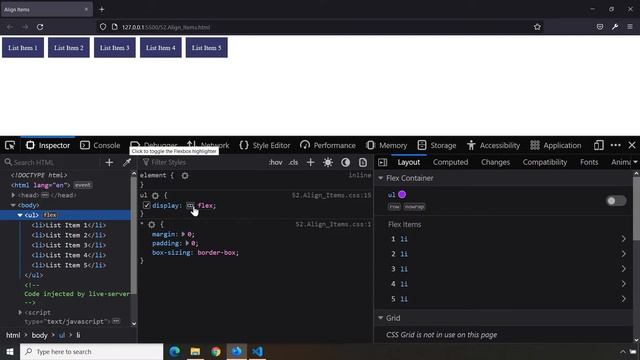Select the Changes sidebar tab
640x360 pixels.
click(x=496, y=162)
